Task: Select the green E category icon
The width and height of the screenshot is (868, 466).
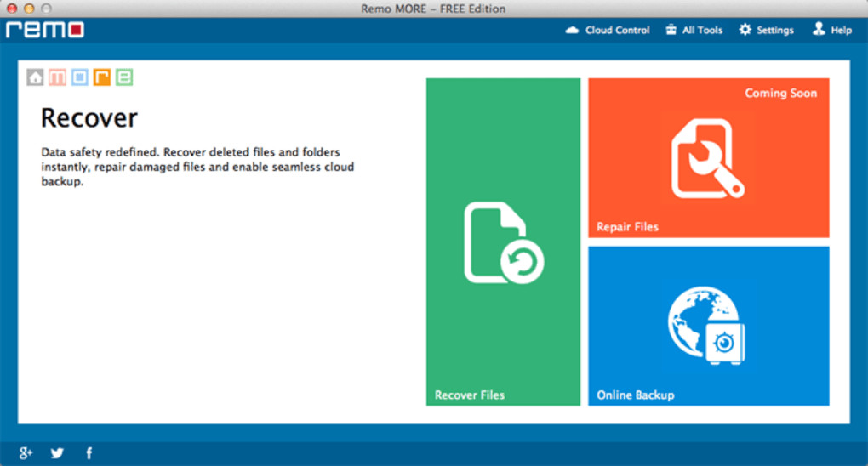Action: (x=124, y=77)
